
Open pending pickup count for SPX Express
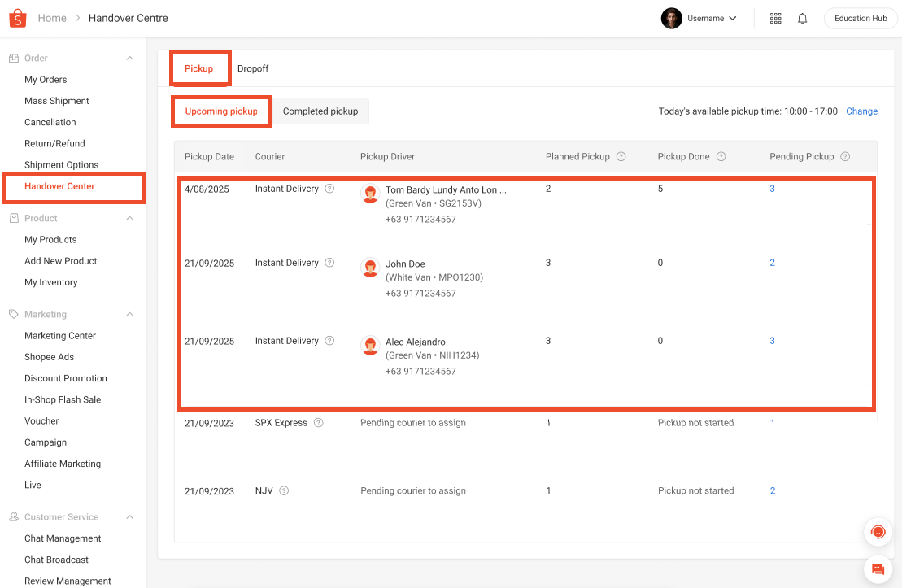click(772, 422)
